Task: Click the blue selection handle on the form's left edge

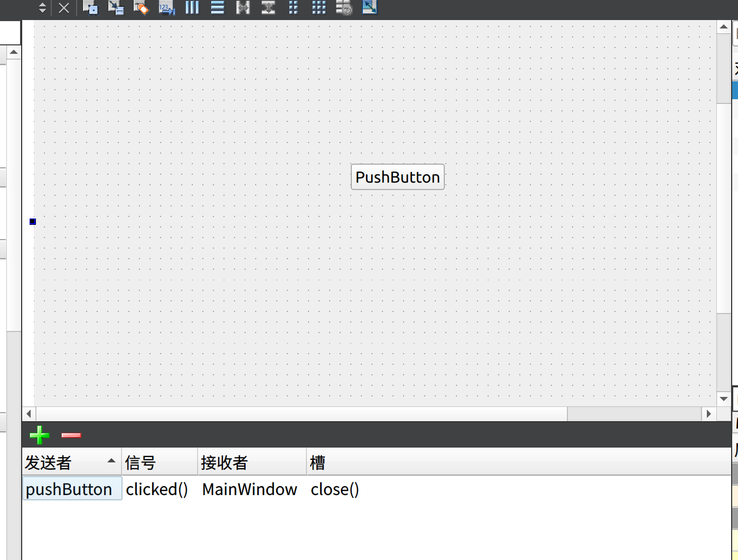Action: 33,222
